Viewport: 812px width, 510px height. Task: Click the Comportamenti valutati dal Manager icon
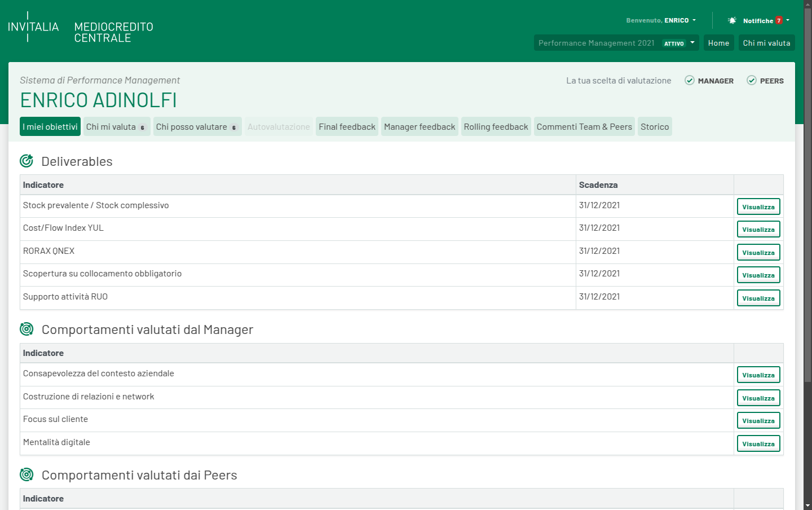coord(27,329)
